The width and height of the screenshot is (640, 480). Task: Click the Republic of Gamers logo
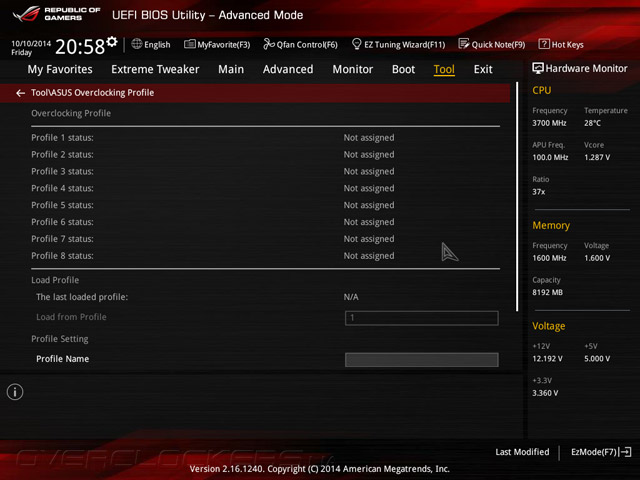[56, 14]
